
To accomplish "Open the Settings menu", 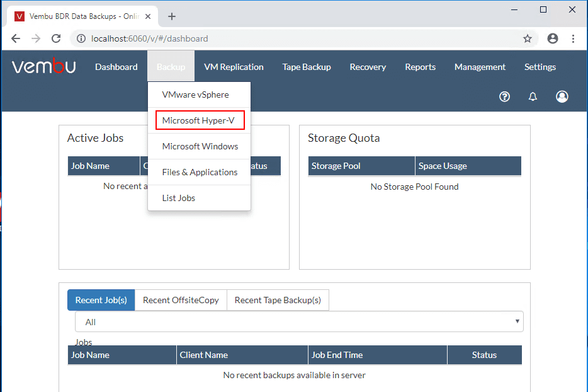I will [x=540, y=67].
